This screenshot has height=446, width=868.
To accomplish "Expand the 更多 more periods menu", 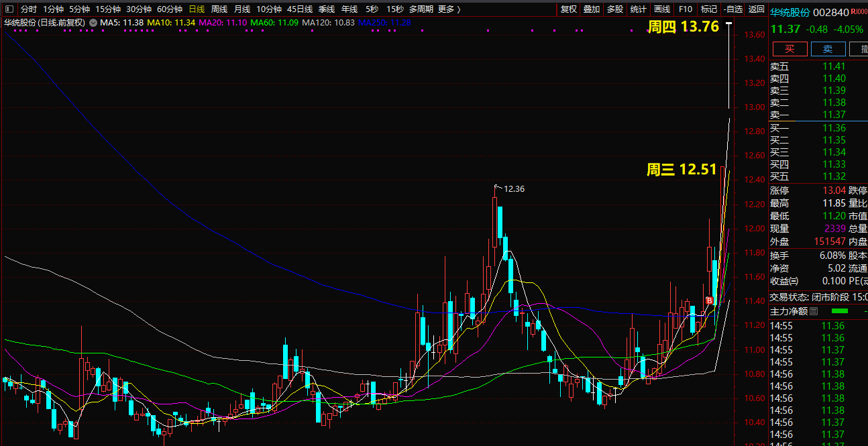I will tap(449, 9).
